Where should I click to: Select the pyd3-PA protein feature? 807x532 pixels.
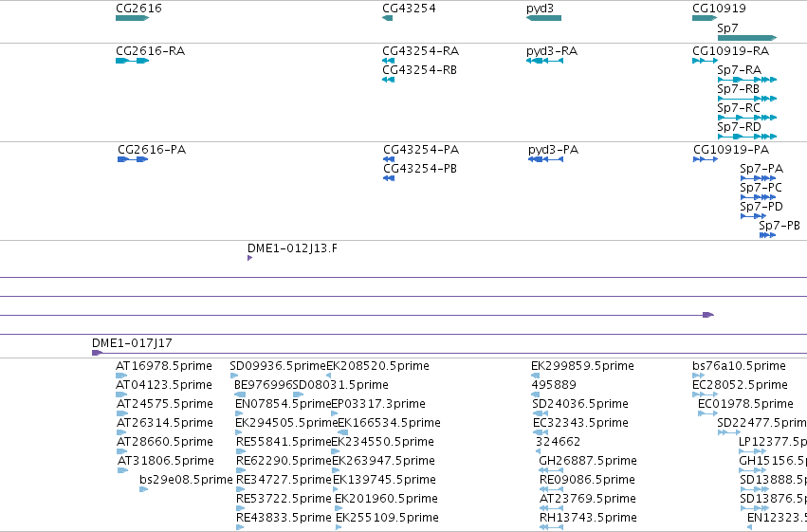pos(545,159)
